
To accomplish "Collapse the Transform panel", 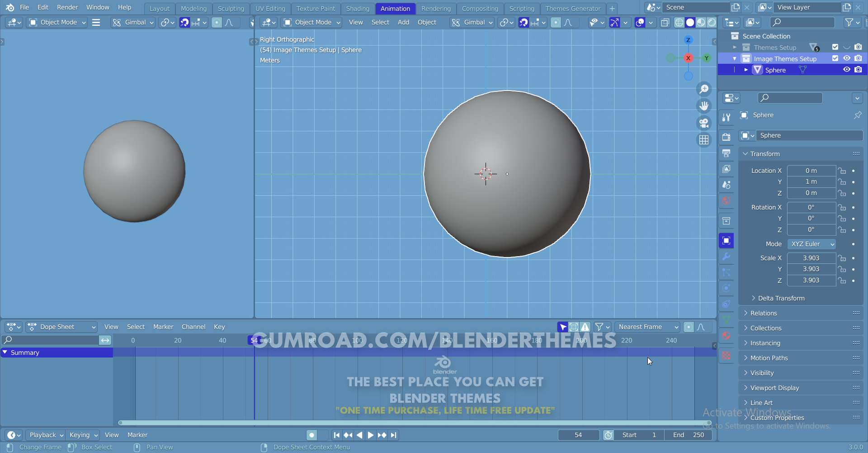I will pos(801,154).
